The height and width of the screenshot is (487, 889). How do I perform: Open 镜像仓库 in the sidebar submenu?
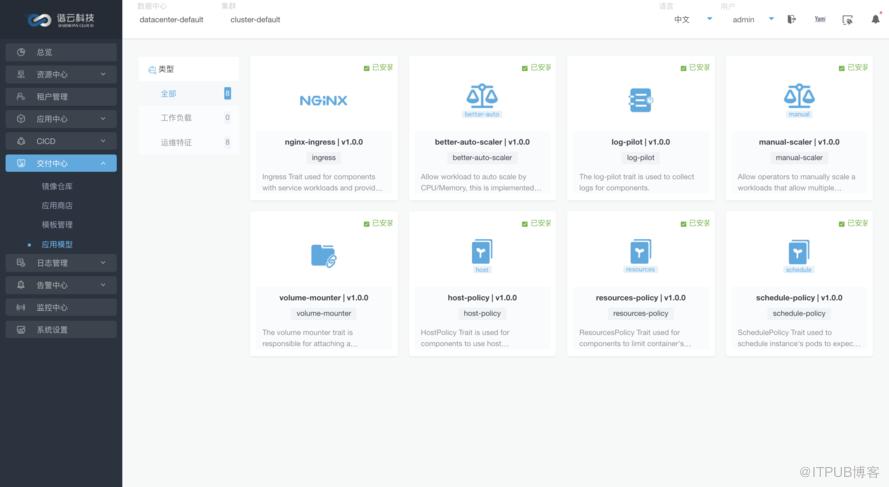coord(57,186)
